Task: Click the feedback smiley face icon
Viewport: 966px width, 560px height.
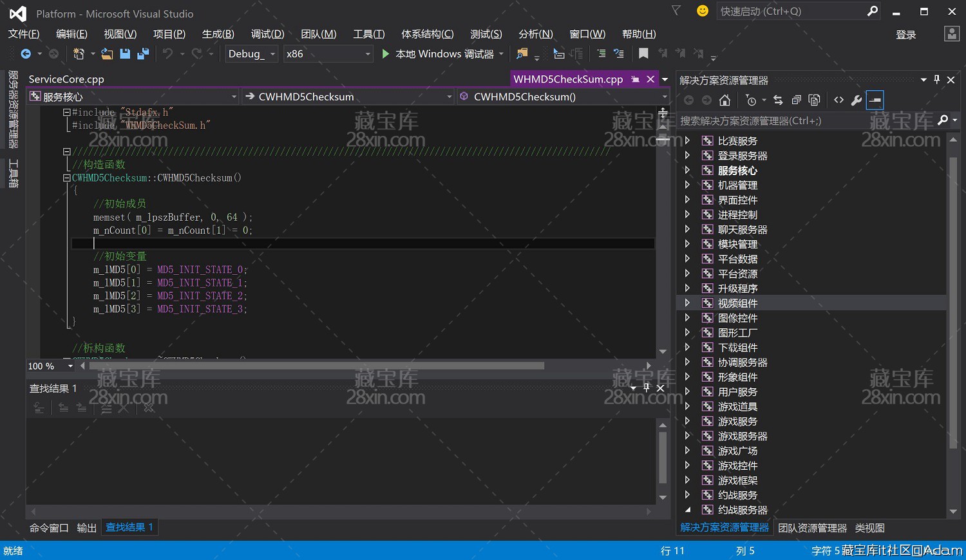Action: (x=703, y=11)
